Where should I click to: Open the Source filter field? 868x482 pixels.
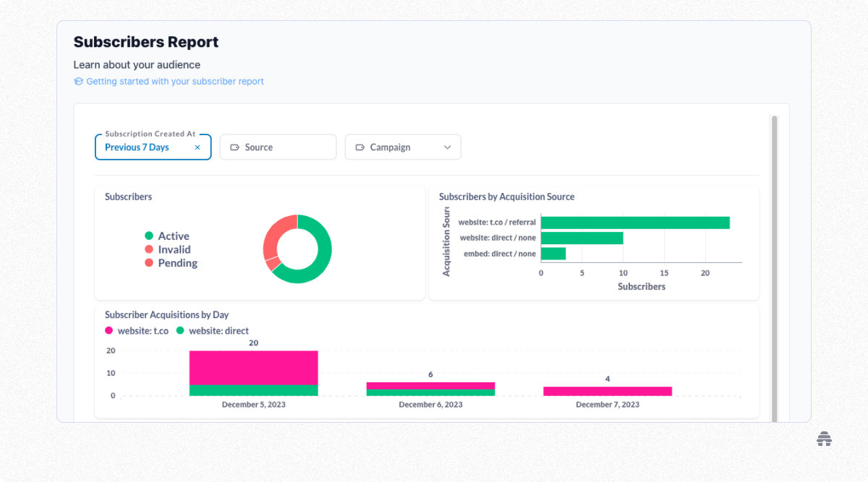click(278, 147)
